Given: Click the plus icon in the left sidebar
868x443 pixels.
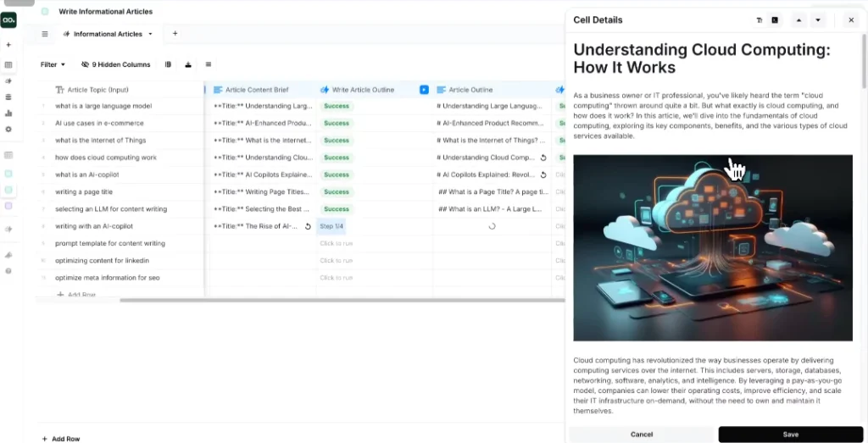Looking at the screenshot, I should tap(8, 44).
